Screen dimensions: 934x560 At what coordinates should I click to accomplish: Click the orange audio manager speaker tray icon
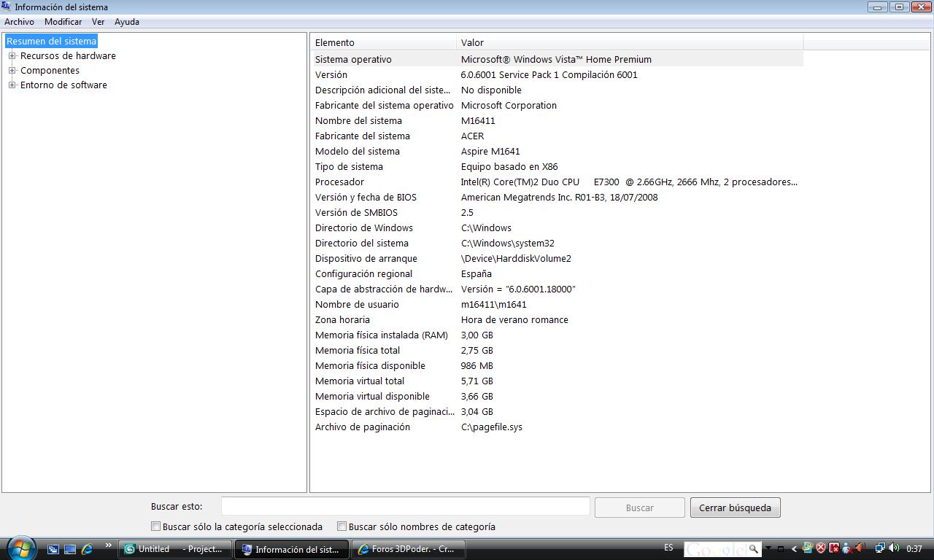[x=860, y=548]
